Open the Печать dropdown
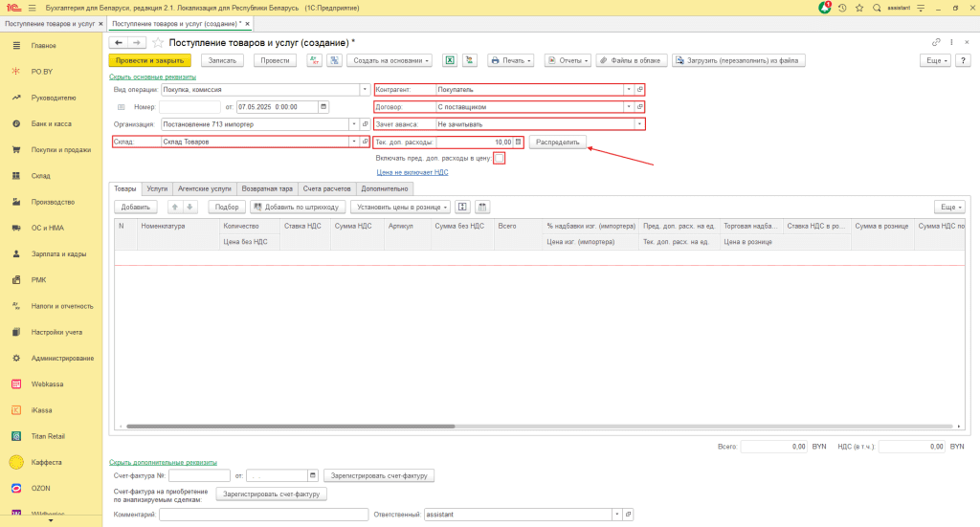The width and height of the screenshot is (980, 527). 511,60
